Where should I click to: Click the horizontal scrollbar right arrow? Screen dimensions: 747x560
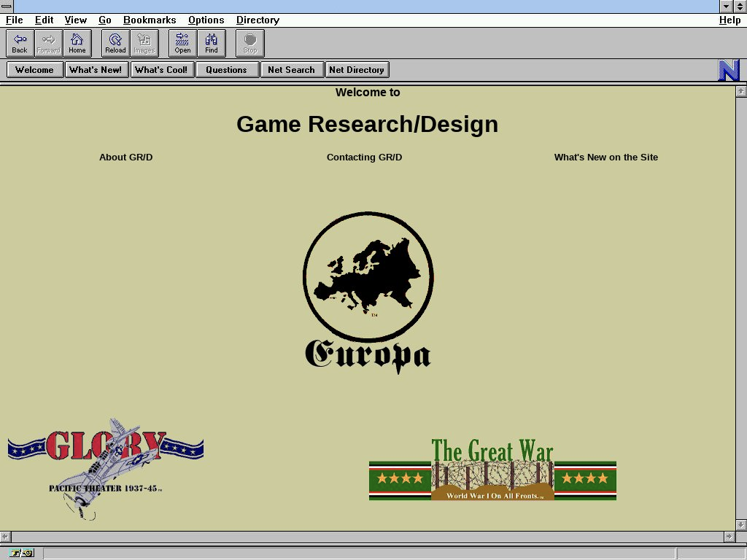tap(729, 537)
